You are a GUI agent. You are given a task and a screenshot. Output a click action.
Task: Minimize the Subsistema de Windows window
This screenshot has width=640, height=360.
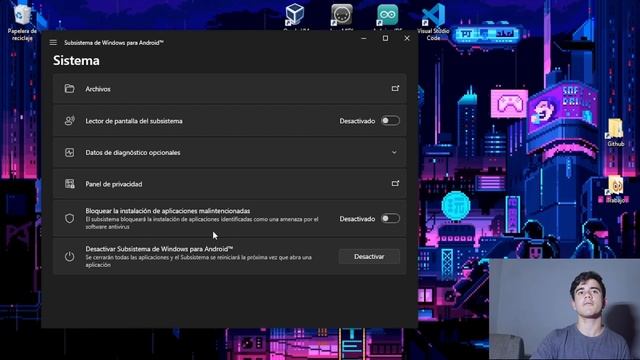[x=364, y=38]
